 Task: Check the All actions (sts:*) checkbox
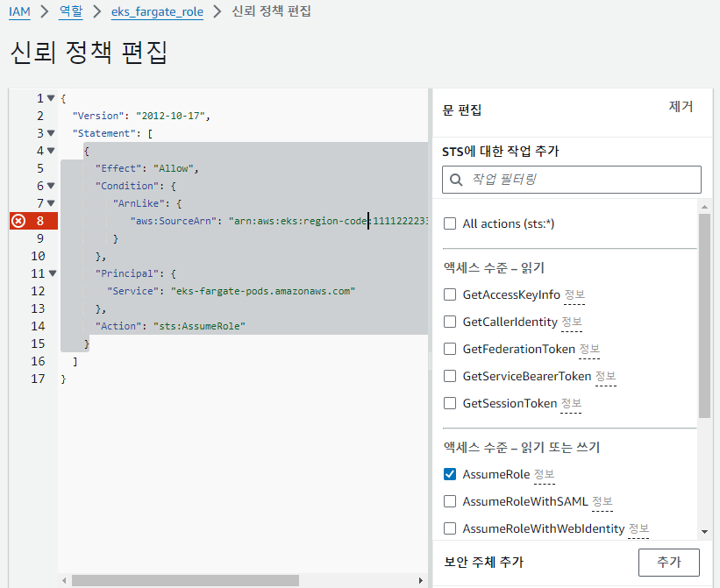[450, 223]
